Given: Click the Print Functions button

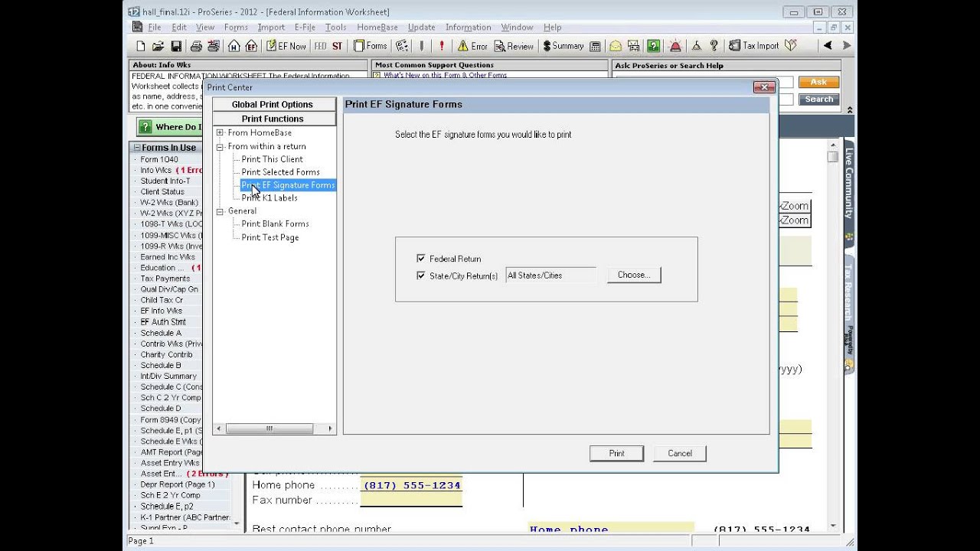Looking at the screenshot, I should (x=273, y=119).
